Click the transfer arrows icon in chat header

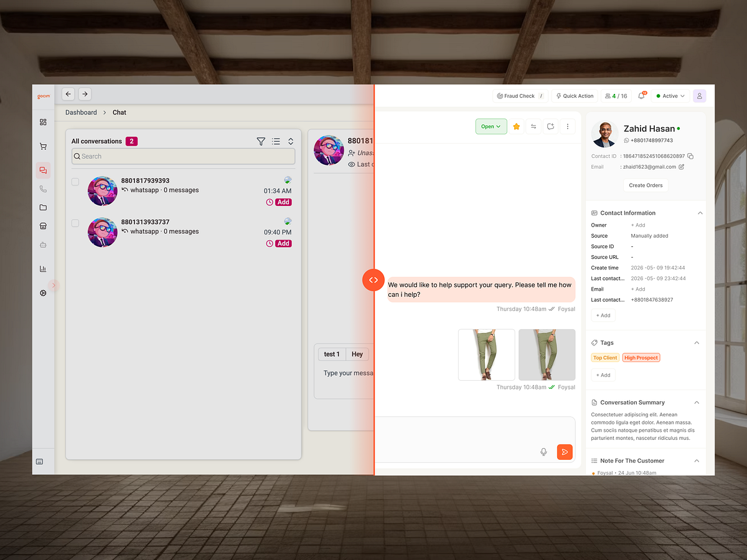click(533, 126)
